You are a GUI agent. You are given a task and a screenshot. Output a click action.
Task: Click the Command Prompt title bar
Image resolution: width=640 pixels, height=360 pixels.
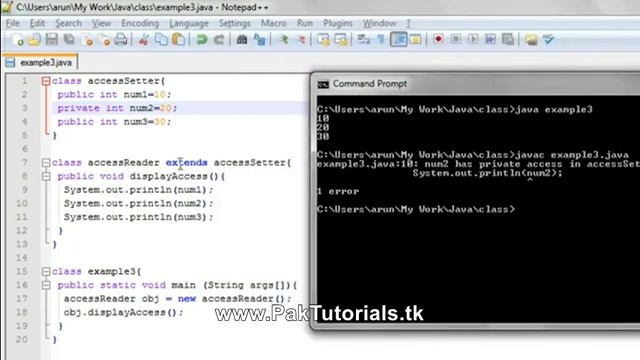[x=475, y=84]
